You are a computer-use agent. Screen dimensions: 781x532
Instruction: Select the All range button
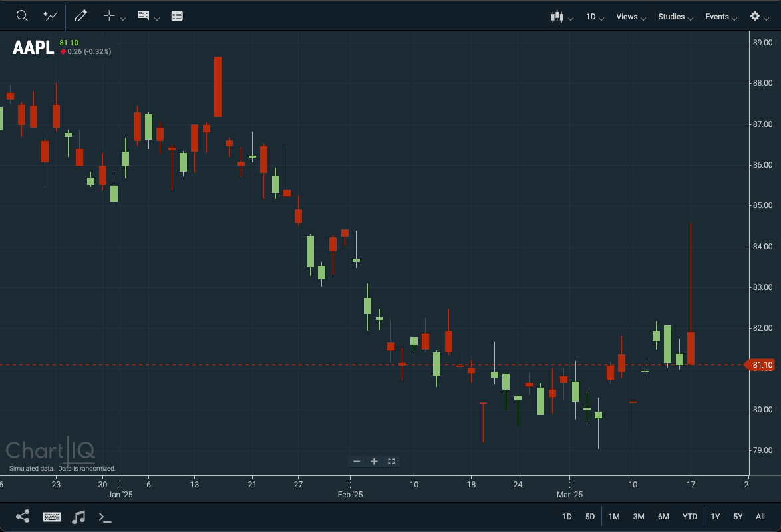(x=760, y=517)
